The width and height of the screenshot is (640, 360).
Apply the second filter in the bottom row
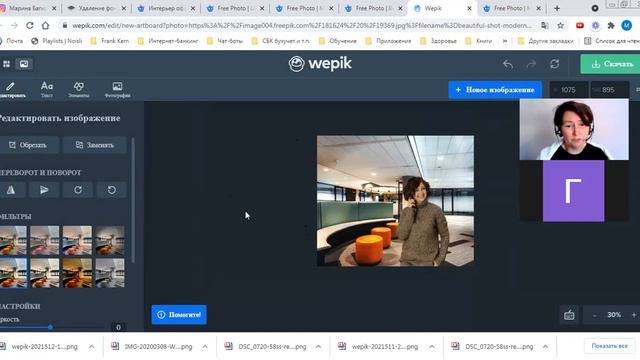pos(45,273)
